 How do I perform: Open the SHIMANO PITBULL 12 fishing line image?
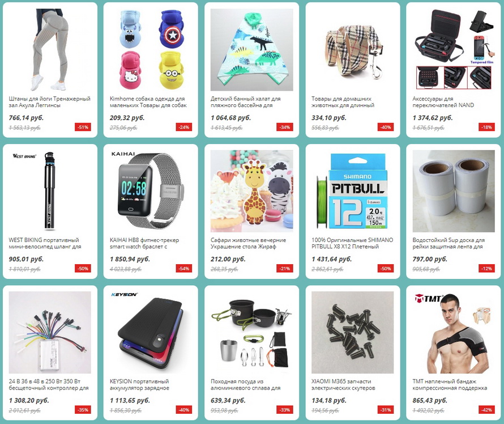(353, 191)
